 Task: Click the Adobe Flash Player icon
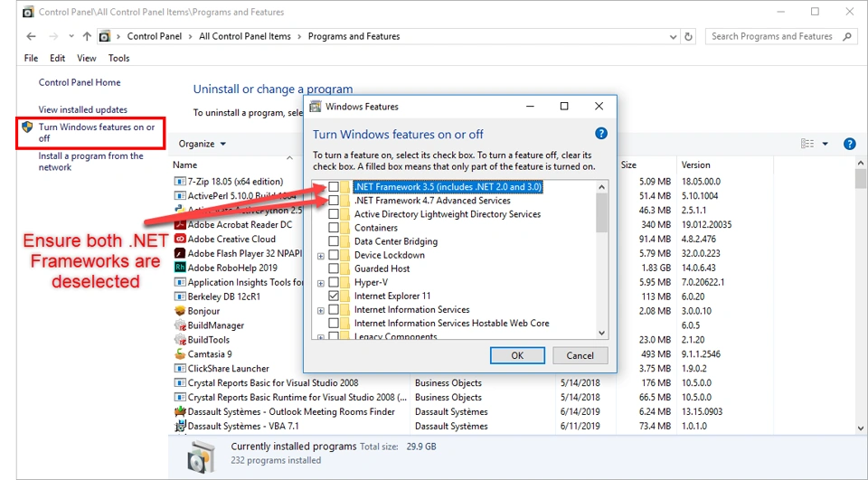click(179, 253)
